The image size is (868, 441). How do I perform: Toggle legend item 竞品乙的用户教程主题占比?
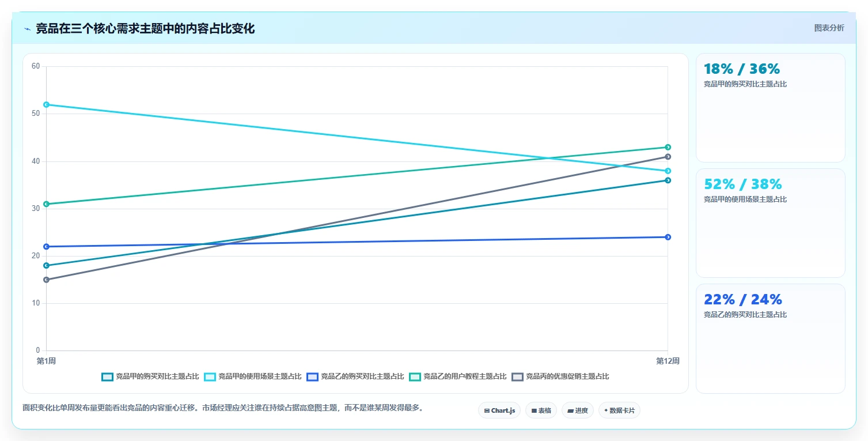click(x=458, y=376)
